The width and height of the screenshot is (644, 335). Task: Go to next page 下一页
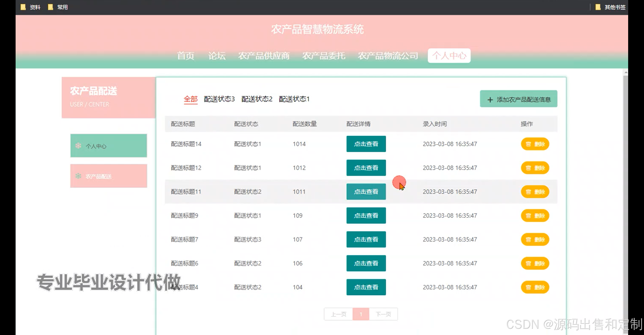[383, 314]
